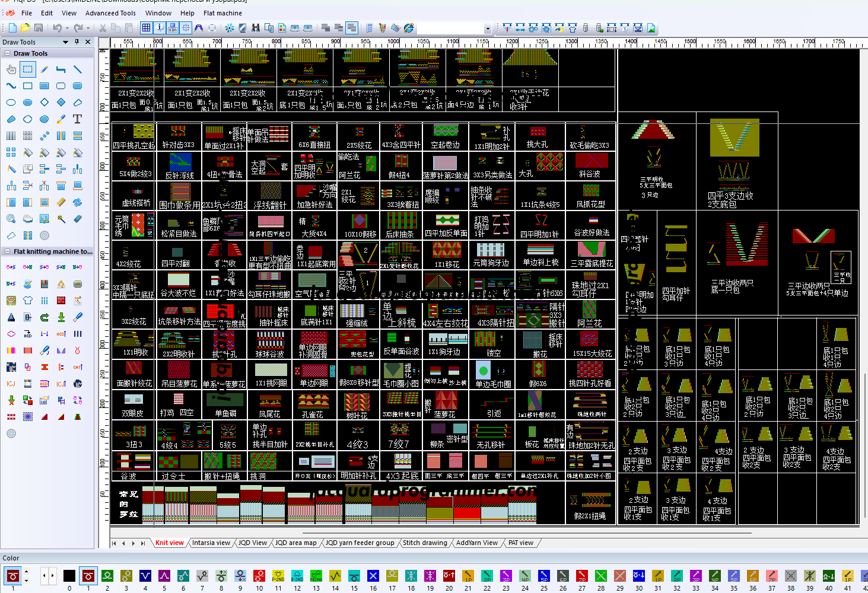
Task: Open the undo history dropdown arrow
Action: pyautogui.click(x=67, y=28)
